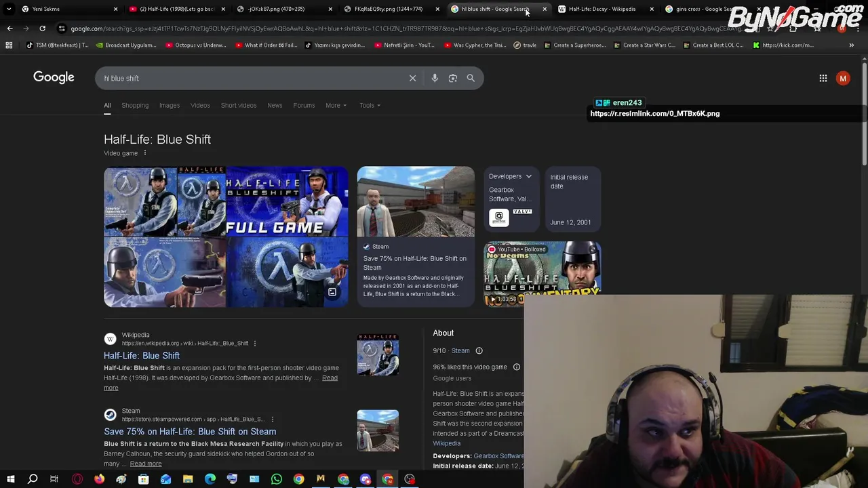Viewport: 868px width, 488px height.
Task: Open the More search filters dropdown
Action: coord(336,105)
